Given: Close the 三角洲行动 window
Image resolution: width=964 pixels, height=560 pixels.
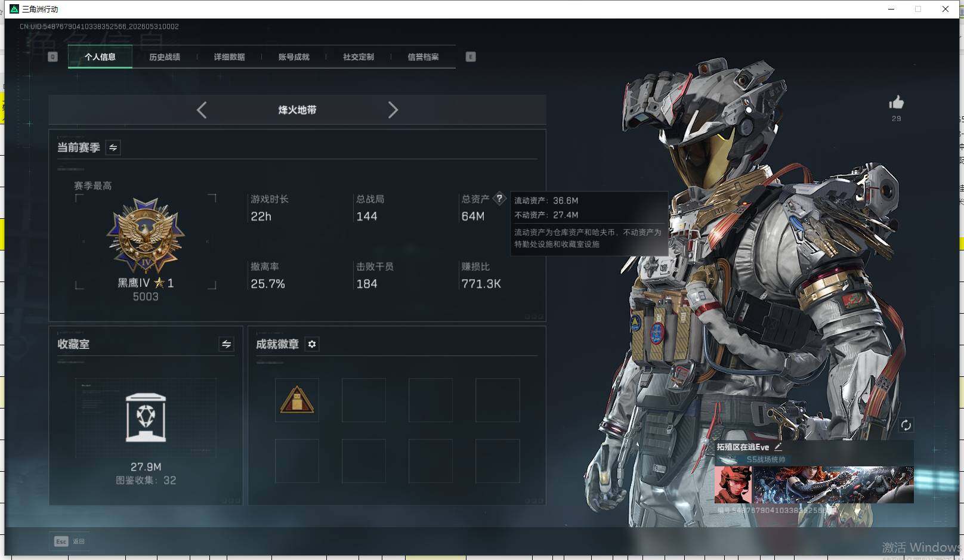Looking at the screenshot, I should (x=946, y=9).
